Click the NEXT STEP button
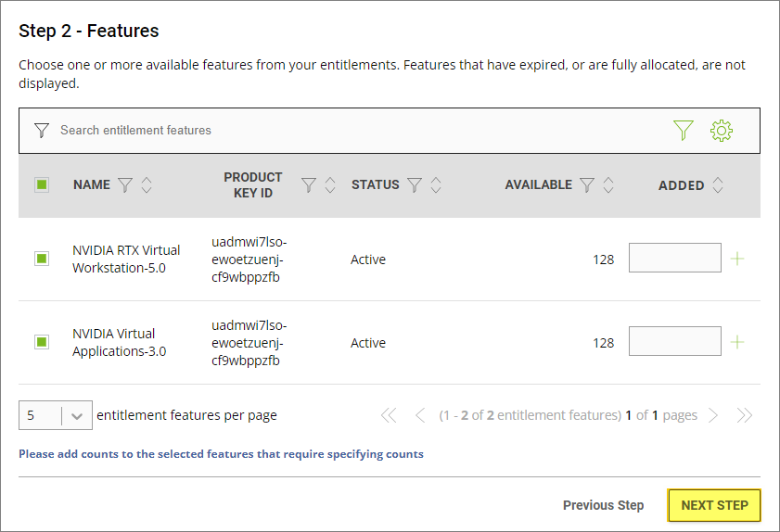 [x=714, y=505]
